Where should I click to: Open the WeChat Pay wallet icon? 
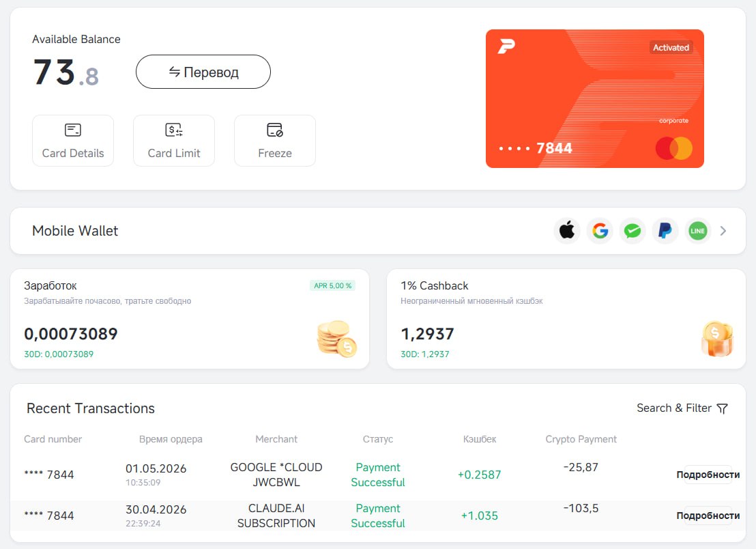[x=633, y=231]
